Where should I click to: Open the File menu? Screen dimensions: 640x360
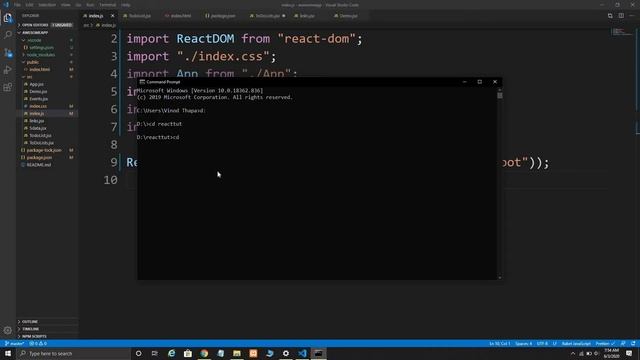17,5
